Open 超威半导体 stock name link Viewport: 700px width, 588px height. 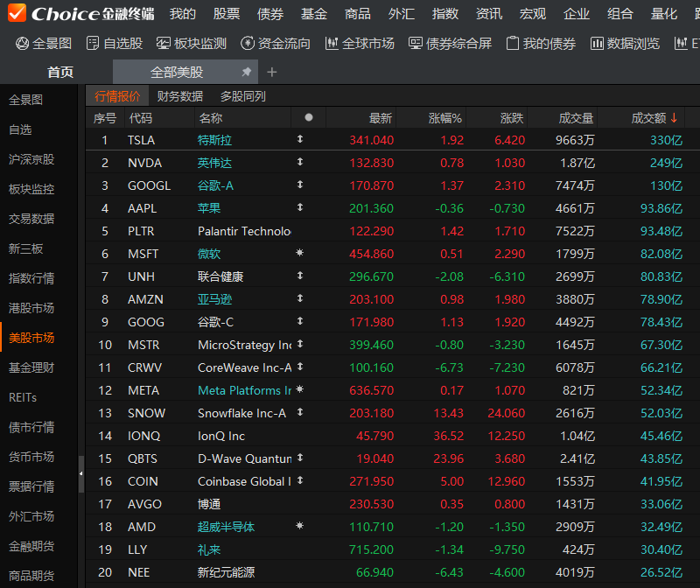click(x=226, y=527)
